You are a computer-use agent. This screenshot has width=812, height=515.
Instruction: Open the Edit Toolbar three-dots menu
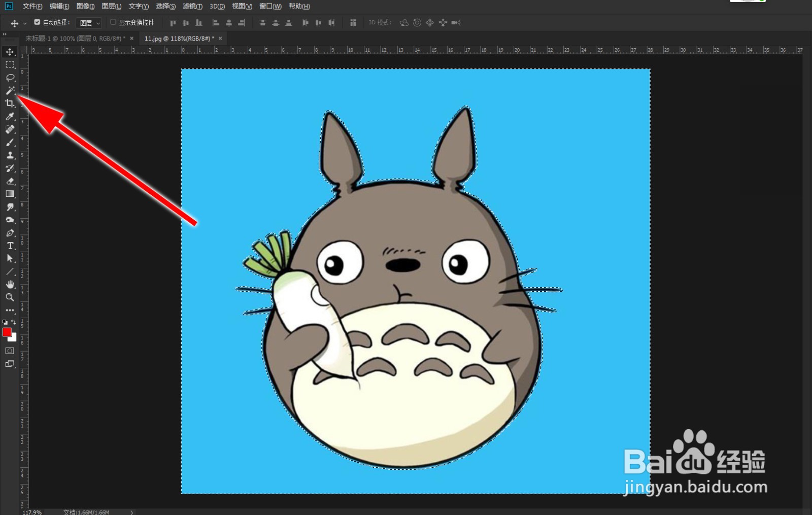[x=10, y=310]
